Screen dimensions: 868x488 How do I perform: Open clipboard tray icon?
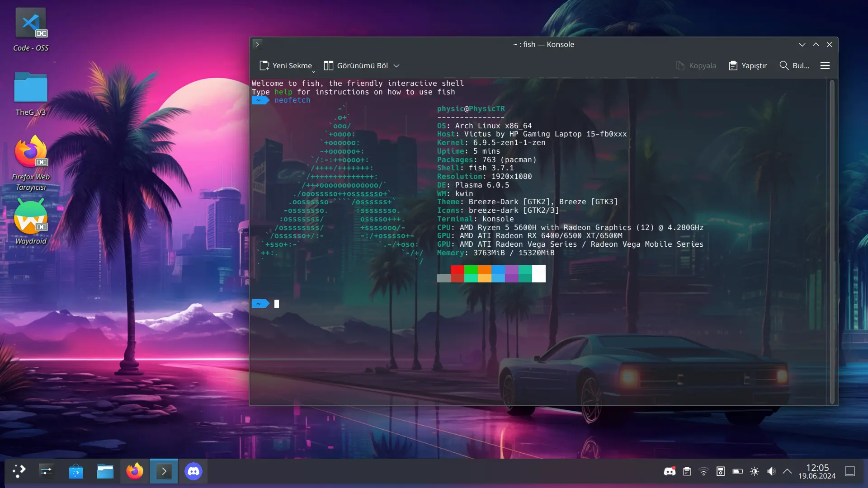687,471
